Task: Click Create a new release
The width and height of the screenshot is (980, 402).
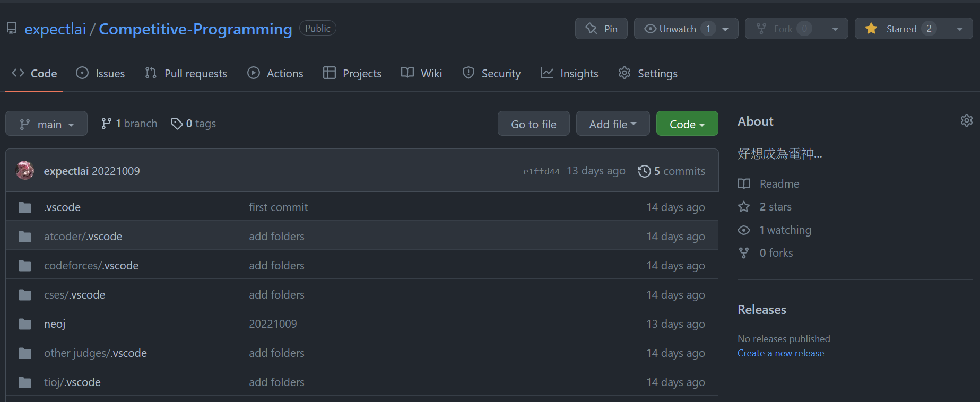Action: [780, 353]
